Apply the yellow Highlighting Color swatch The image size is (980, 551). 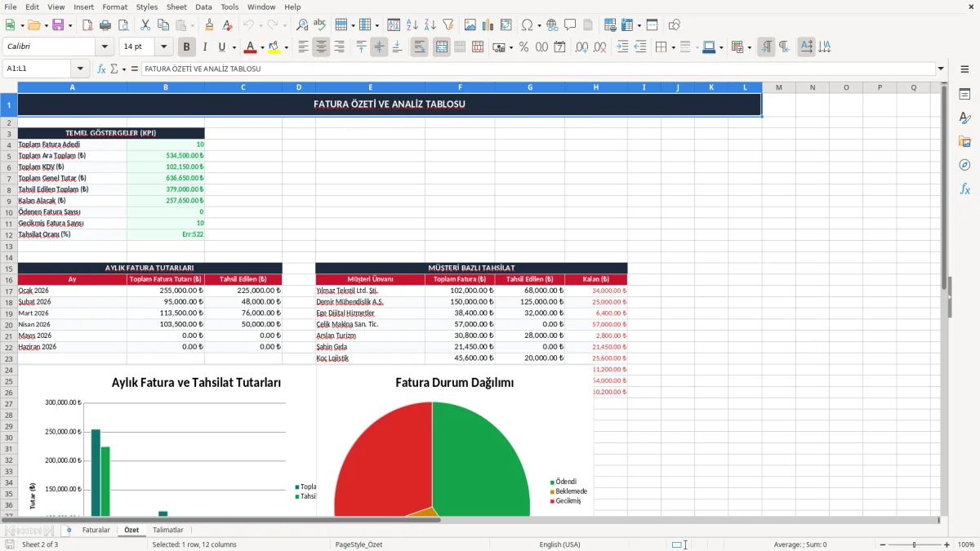tap(274, 47)
